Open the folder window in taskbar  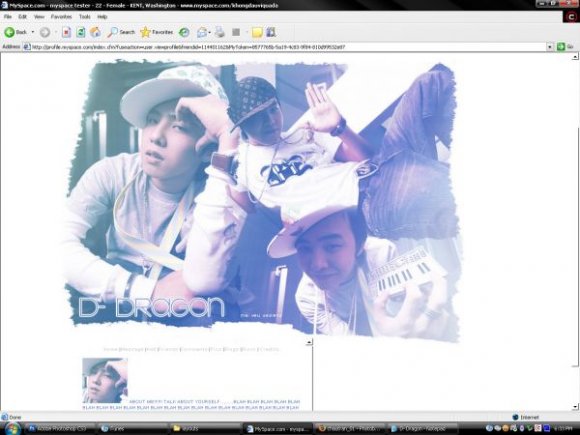204,429
